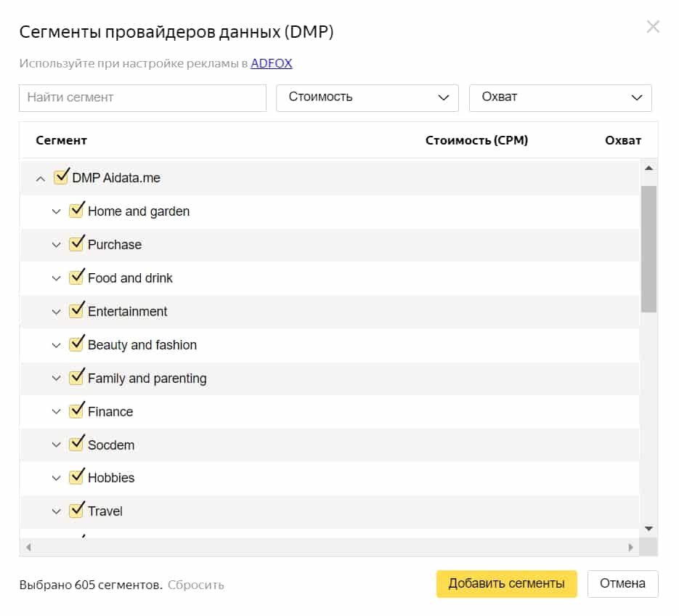Screen dimensions: 679x616
Task: Expand the Hobbies segment
Action: pos(57,477)
